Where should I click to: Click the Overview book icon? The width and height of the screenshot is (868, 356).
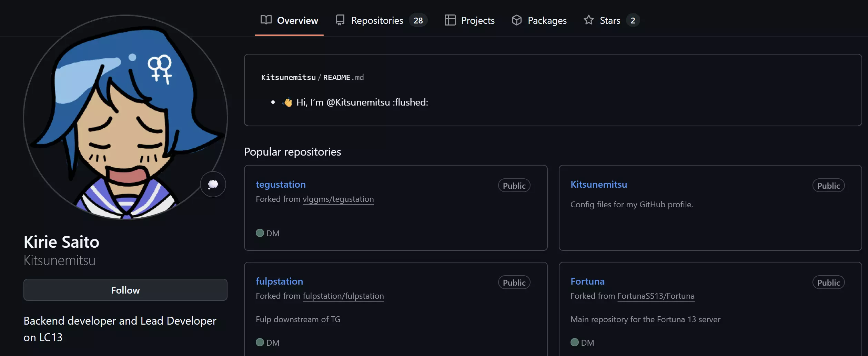click(x=266, y=20)
